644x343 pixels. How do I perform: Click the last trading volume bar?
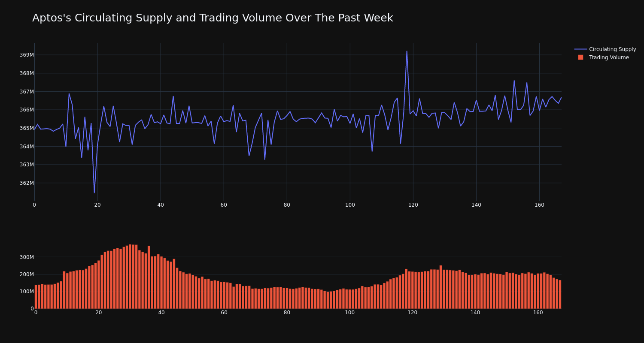click(560, 295)
